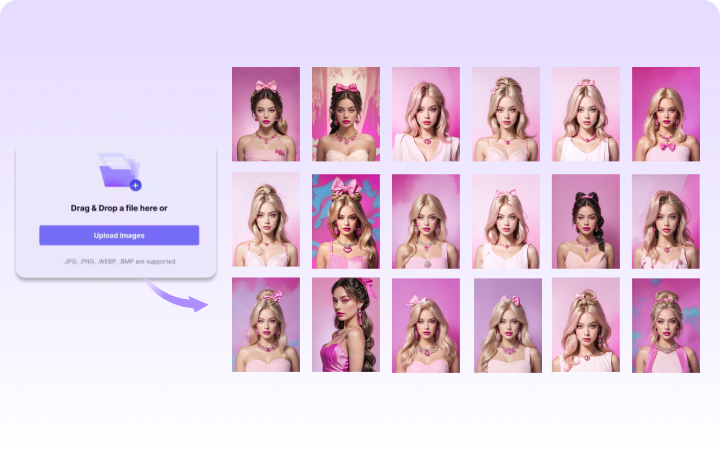The width and height of the screenshot is (720, 454).
Task: Select the portrait wearing a white V-neck blouse
Action: [426, 114]
